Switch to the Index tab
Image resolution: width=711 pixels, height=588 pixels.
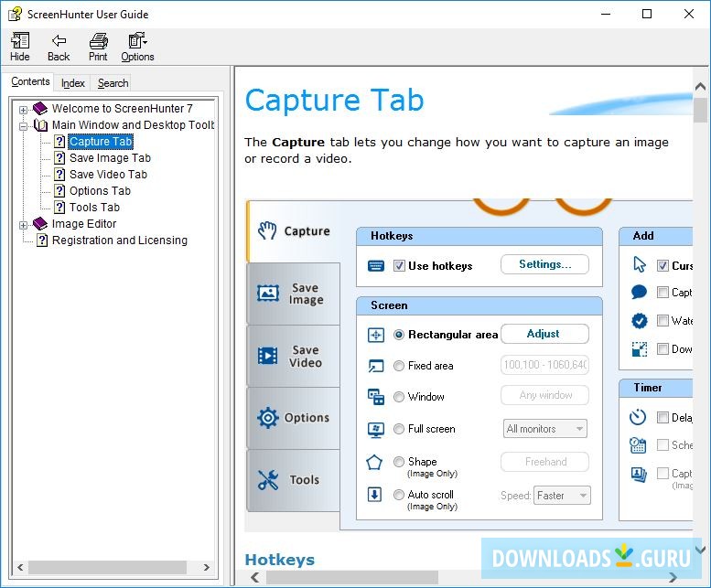(72, 83)
